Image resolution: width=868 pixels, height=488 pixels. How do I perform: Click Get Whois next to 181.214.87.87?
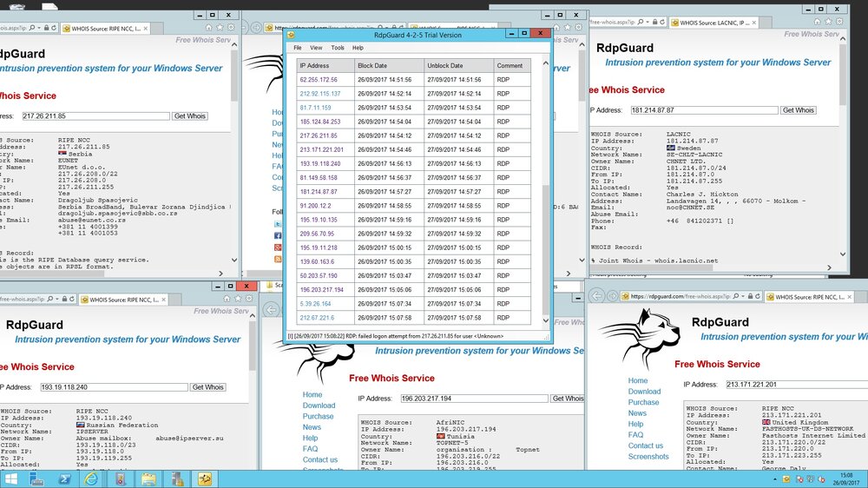coord(799,110)
